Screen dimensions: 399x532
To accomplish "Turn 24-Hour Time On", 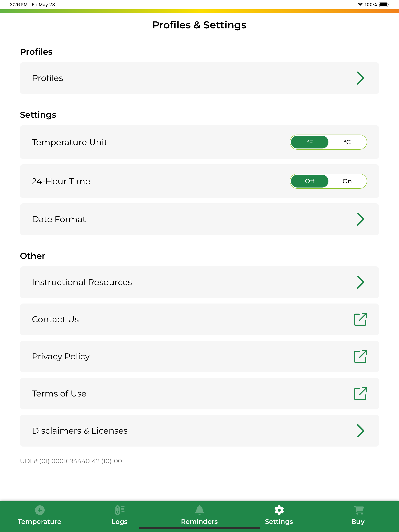I will [x=347, y=181].
